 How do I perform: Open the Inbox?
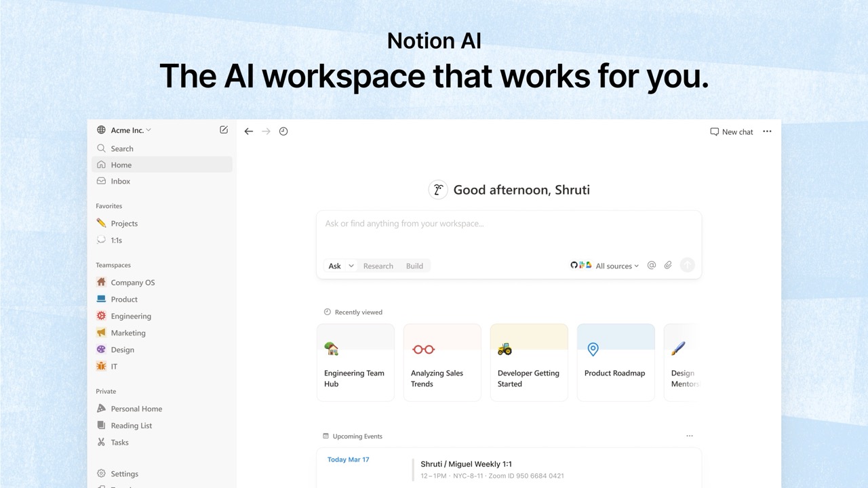click(120, 181)
